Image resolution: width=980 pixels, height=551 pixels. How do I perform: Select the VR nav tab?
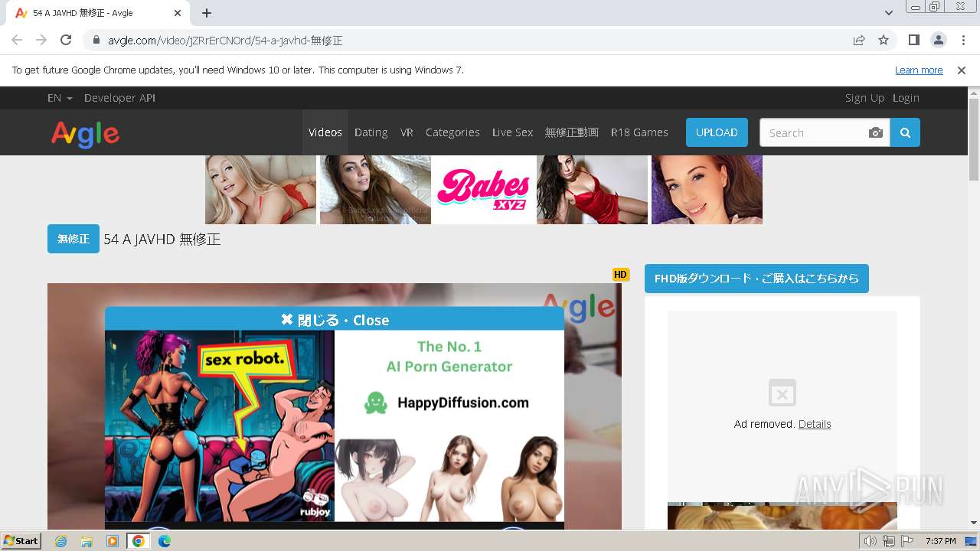click(407, 132)
